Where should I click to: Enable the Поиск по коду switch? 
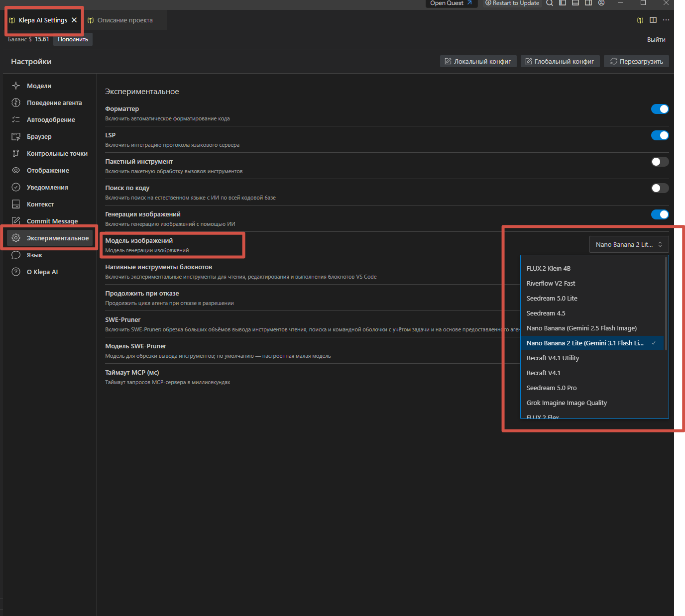(660, 188)
